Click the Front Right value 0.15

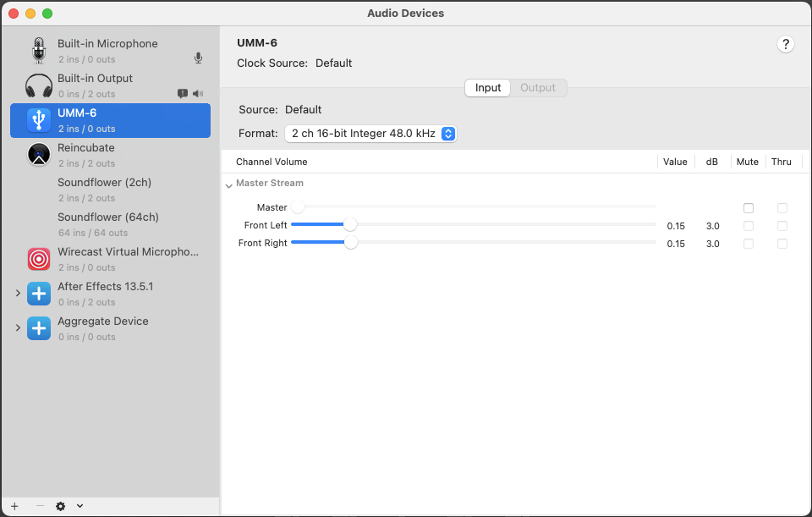click(676, 244)
